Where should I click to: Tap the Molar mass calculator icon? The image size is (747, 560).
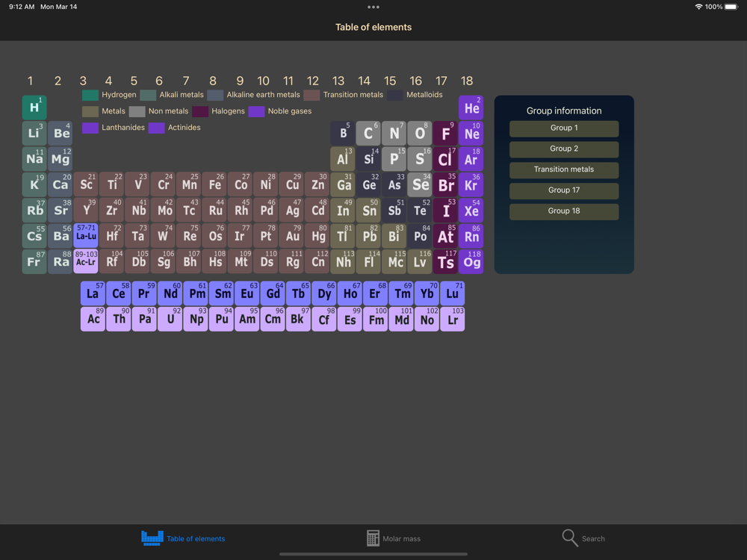click(x=373, y=538)
